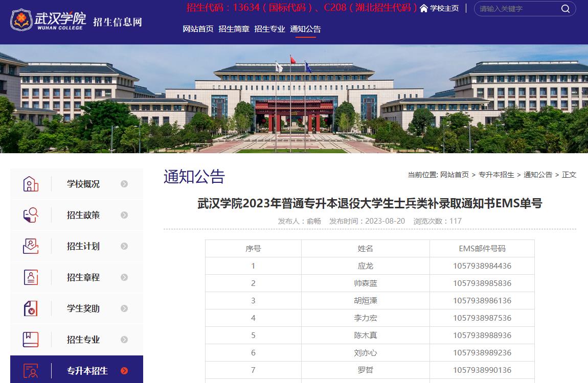Click the Wuhan College logo emblem
Viewport: 588px width, 383px height.
coord(21,20)
